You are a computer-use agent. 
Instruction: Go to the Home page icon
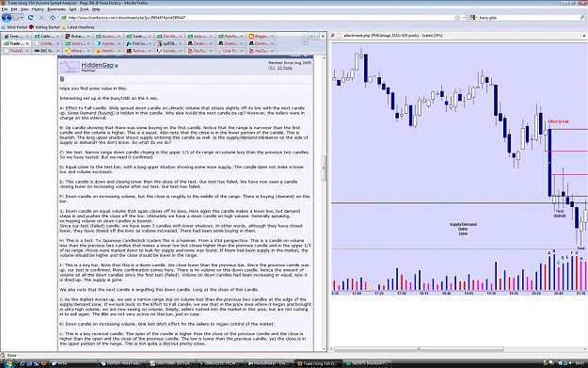coord(53,18)
